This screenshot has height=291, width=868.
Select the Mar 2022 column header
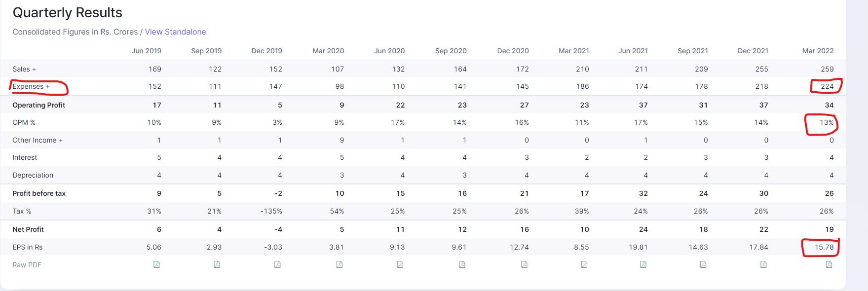pyautogui.click(x=818, y=51)
